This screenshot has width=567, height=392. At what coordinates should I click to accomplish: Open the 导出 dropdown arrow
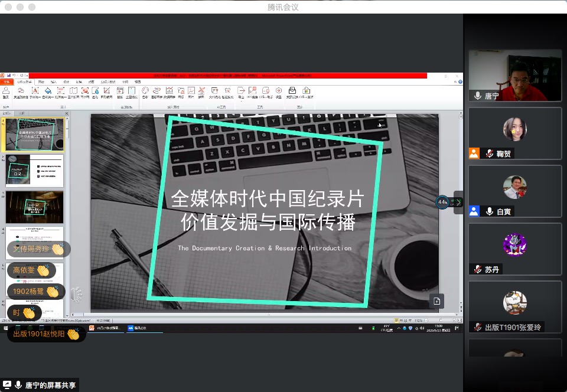click(241, 101)
